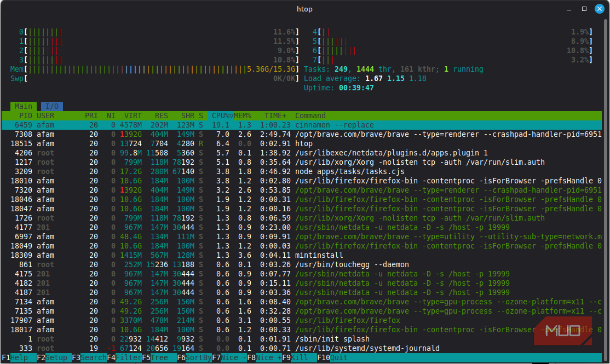Maximize the htop window
Viewport: 610px width, 364px height.
(584, 9)
